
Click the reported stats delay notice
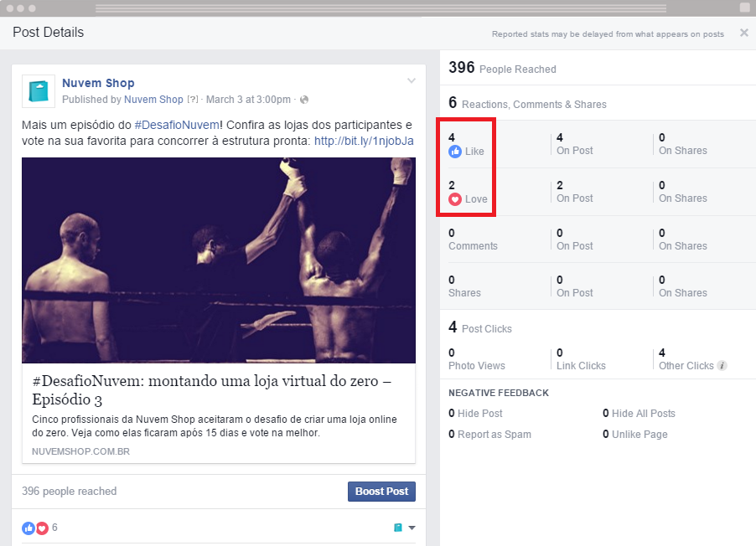click(x=608, y=33)
